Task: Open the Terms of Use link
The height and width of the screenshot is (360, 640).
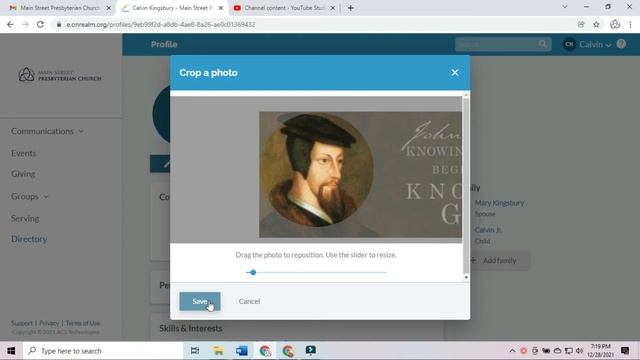Action: [82, 323]
